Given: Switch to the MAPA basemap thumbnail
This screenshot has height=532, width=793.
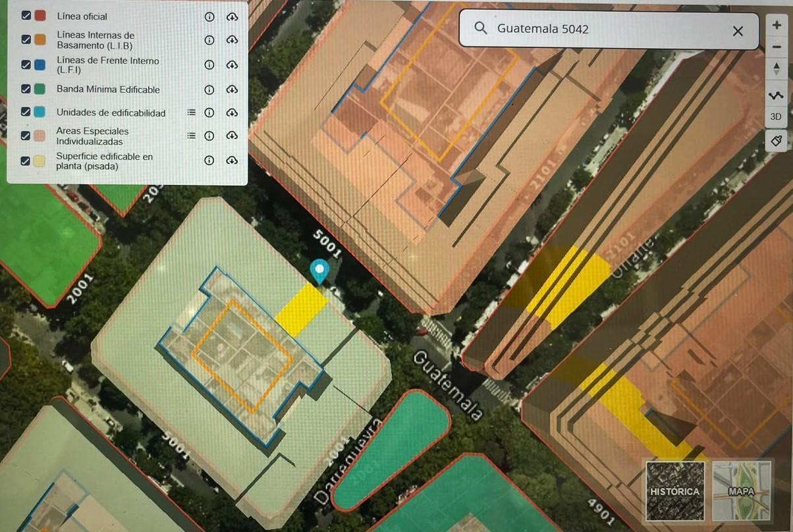Looking at the screenshot, I should [742, 490].
